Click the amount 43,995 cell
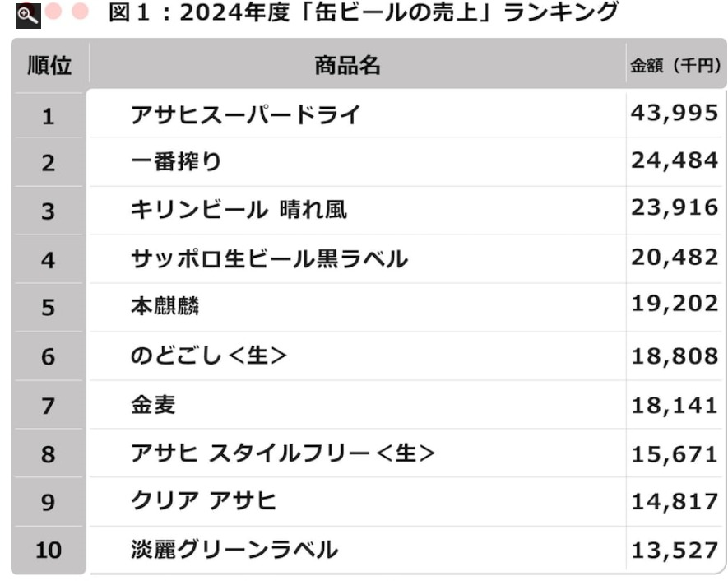Image resolution: width=728 pixels, height=581 pixels. point(675,114)
